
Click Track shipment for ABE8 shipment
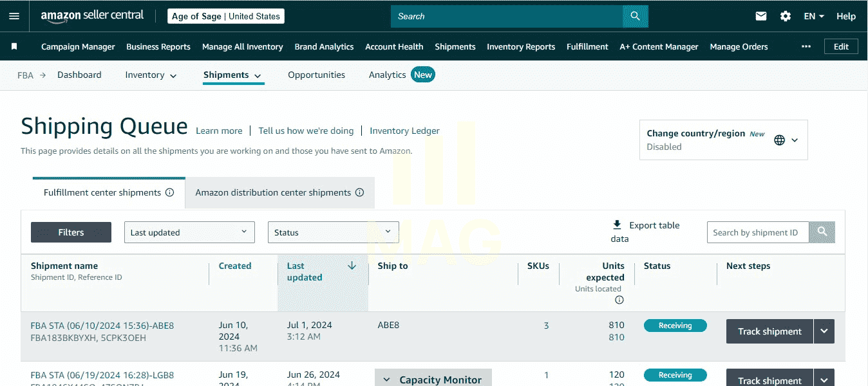(x=769, y=331)
